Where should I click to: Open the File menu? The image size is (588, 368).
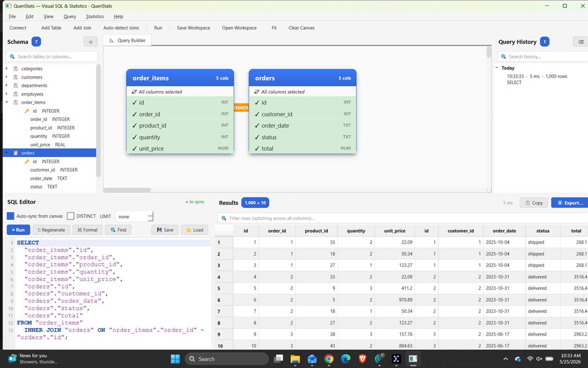12,16
